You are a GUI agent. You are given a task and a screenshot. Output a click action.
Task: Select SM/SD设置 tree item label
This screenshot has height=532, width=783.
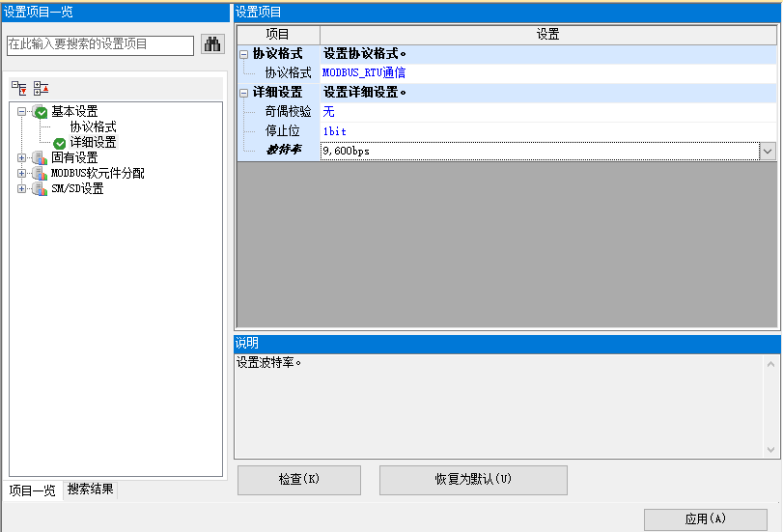77,189
